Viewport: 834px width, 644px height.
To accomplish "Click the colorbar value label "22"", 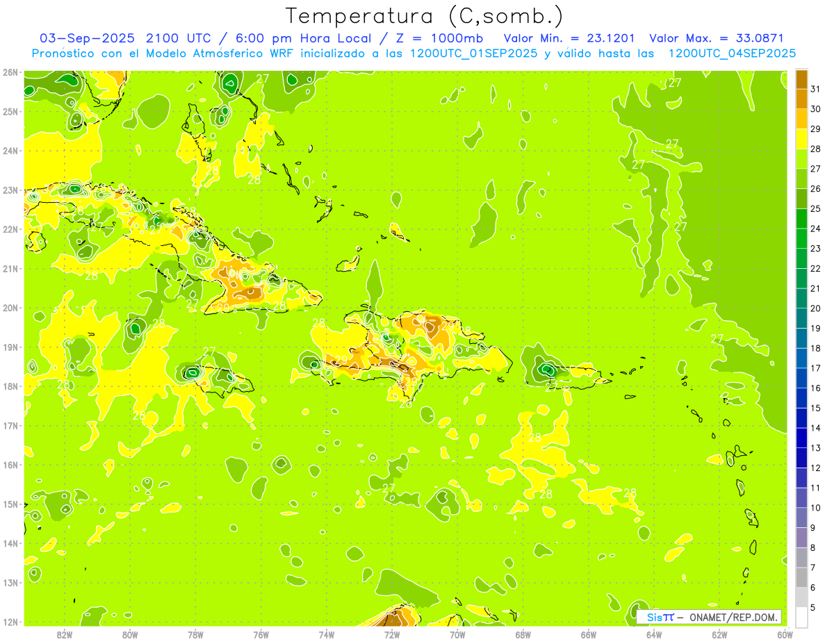I will point(815,268).
